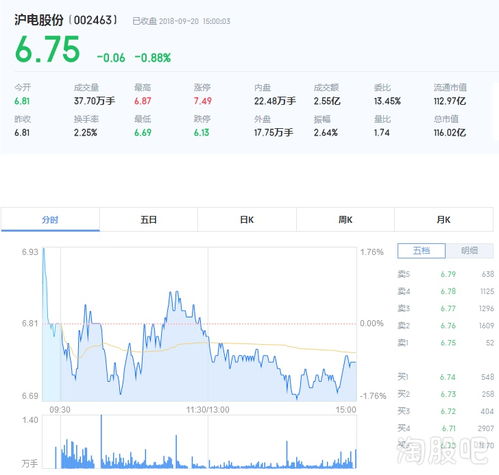Click the 卖3 price 6.77
Screen dimensions: 499x475
448,308
